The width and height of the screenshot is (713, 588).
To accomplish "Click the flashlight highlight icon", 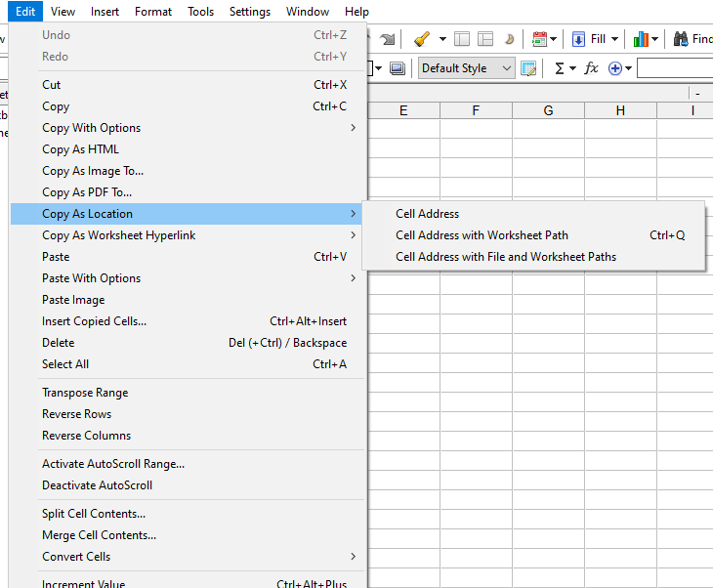I will click(x=422, y=39).
